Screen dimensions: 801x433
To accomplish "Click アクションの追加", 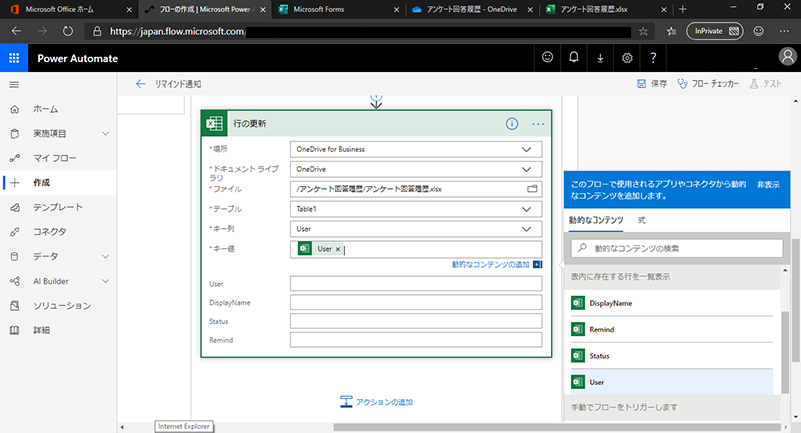I will 376,402.
